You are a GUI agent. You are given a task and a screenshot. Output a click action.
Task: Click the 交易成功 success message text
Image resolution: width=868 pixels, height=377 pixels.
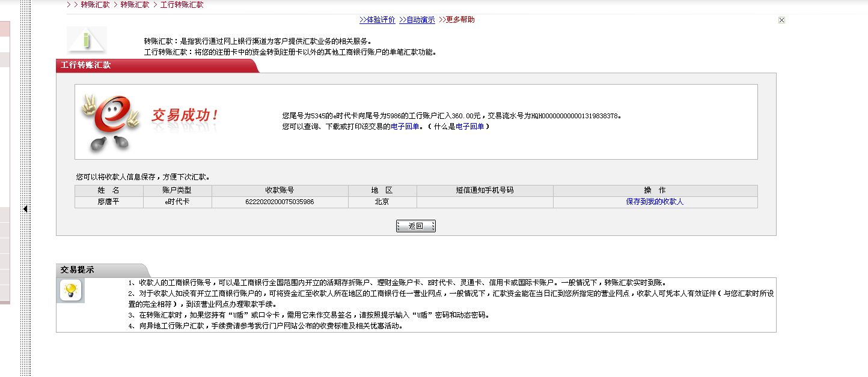[185, 115]
